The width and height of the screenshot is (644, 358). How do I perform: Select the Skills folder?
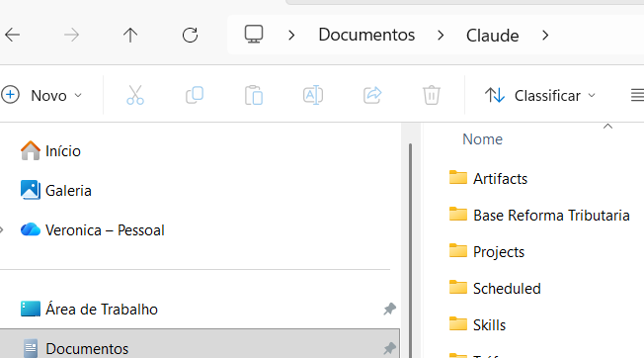tap(477, 324)
